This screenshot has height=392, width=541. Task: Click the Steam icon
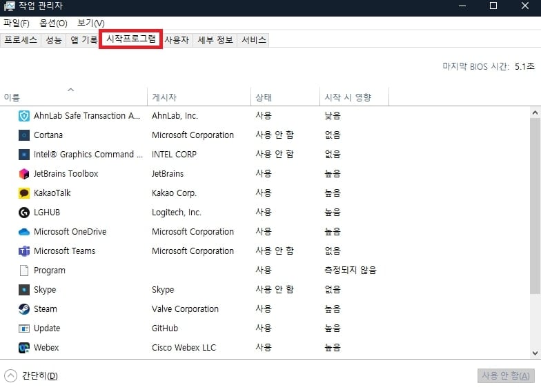click(x=23, y=309)
